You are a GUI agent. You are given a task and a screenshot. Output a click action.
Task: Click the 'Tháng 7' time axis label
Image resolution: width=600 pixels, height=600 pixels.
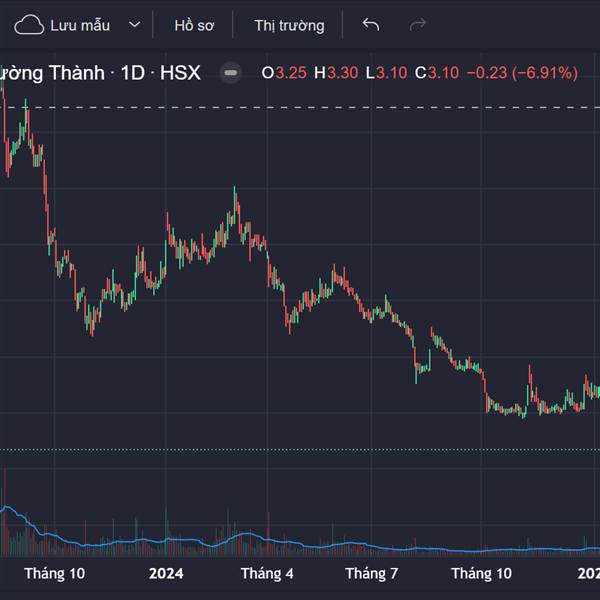(372, 573)
